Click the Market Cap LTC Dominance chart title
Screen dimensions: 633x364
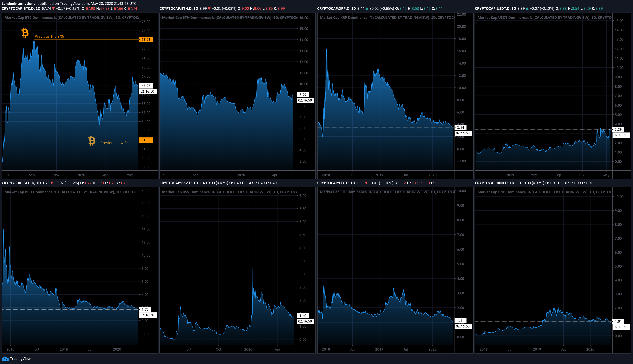(387, 192)
